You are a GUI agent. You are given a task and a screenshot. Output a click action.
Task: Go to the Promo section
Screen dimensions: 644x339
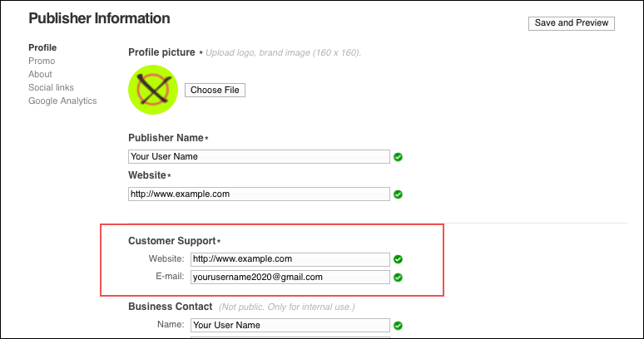(x=42, y=61)
